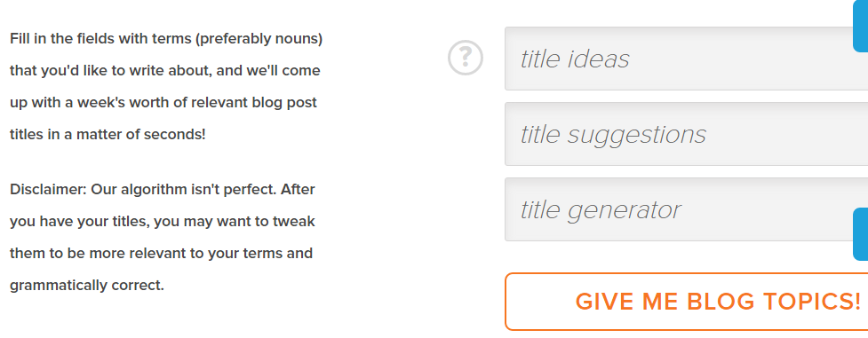
Task: Click the 'Fill in the fields with terms' line
Action: click(166, 39)
